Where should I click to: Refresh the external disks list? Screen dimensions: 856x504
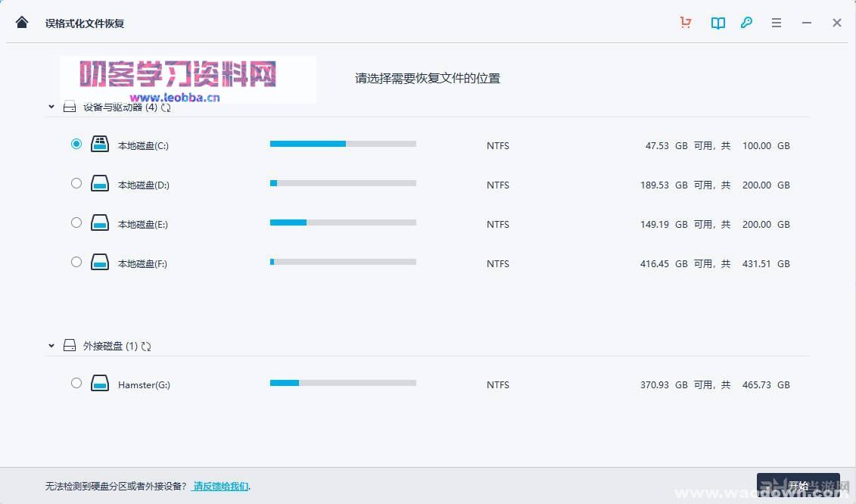tap(146, 346)
